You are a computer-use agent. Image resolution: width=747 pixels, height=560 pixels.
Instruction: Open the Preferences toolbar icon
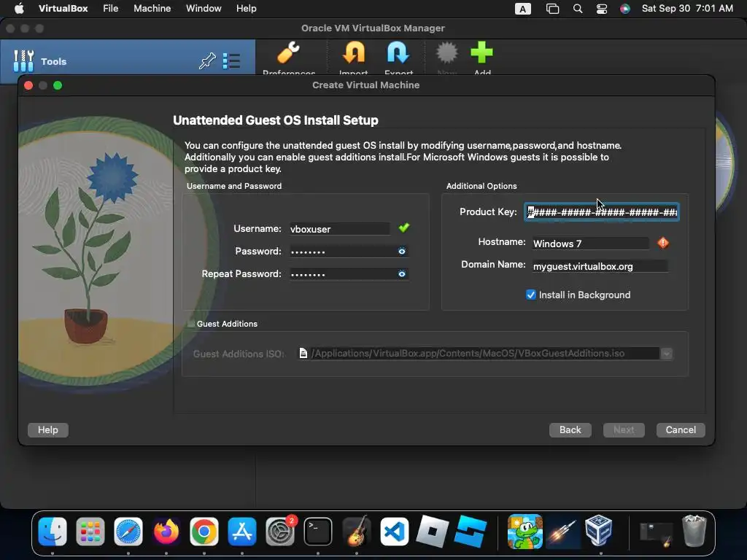pos(288,52)
